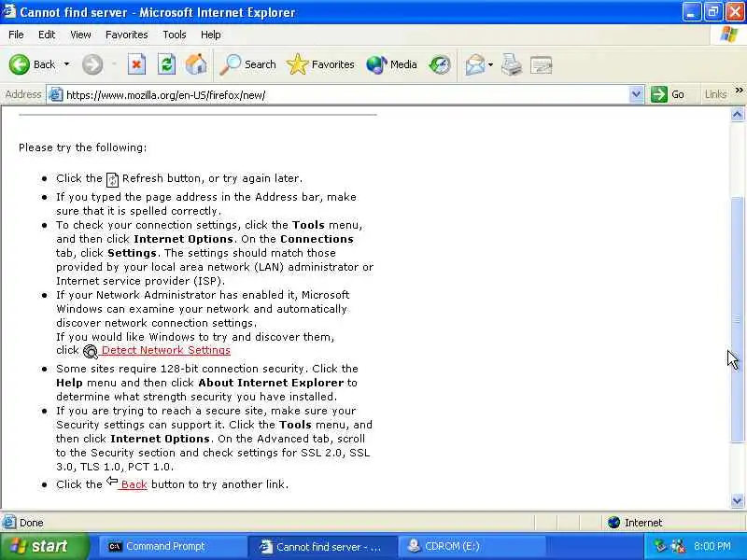Viewport: 747px width, 560px height.
Task: Switch to Command Prompt taskbar button
Action: [172, 547]
